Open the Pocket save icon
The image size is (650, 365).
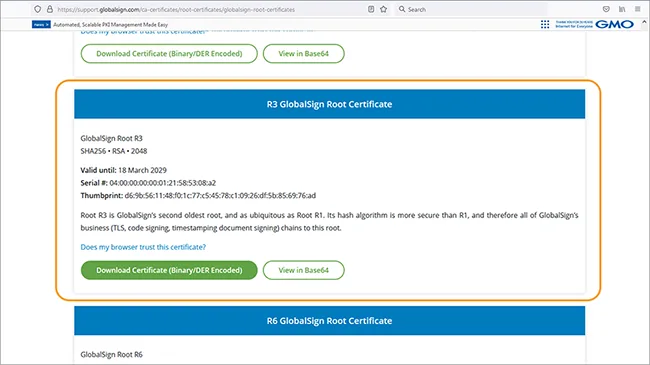[x=606, y=9]
